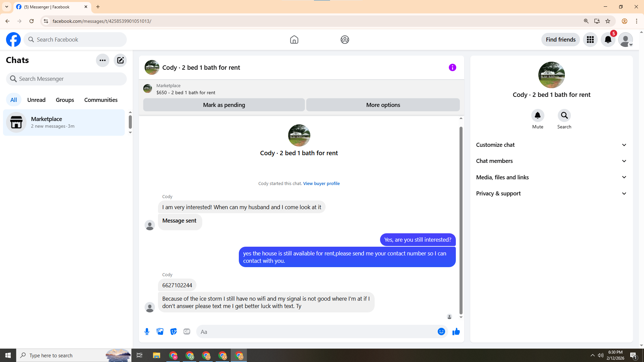
Task: Open Marketplace listing $650 2 bed 1 bath banner
Action: tap(301, 89)
